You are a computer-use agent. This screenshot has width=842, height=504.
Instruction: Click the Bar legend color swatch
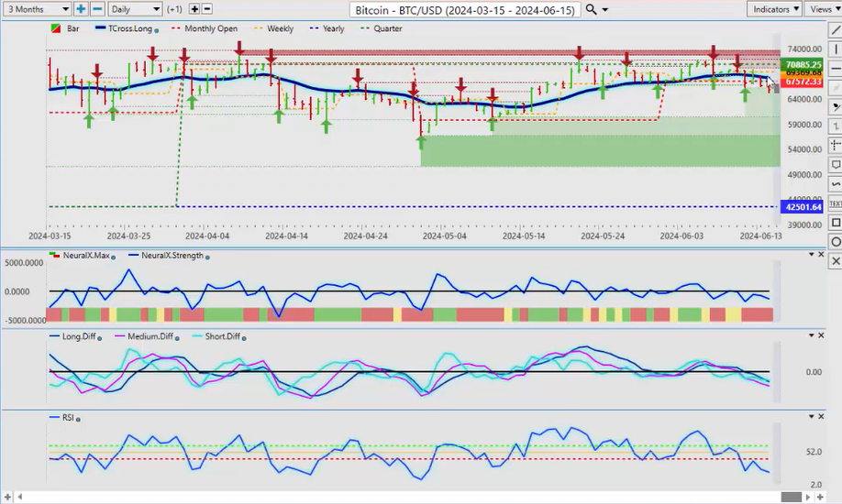55,28
